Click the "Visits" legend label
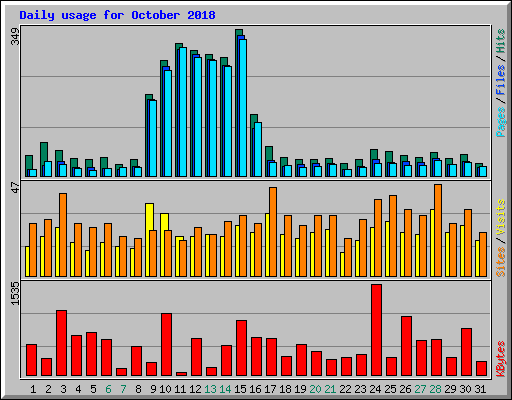This screenshot has width=512, height=400. (x=501, y=218)
